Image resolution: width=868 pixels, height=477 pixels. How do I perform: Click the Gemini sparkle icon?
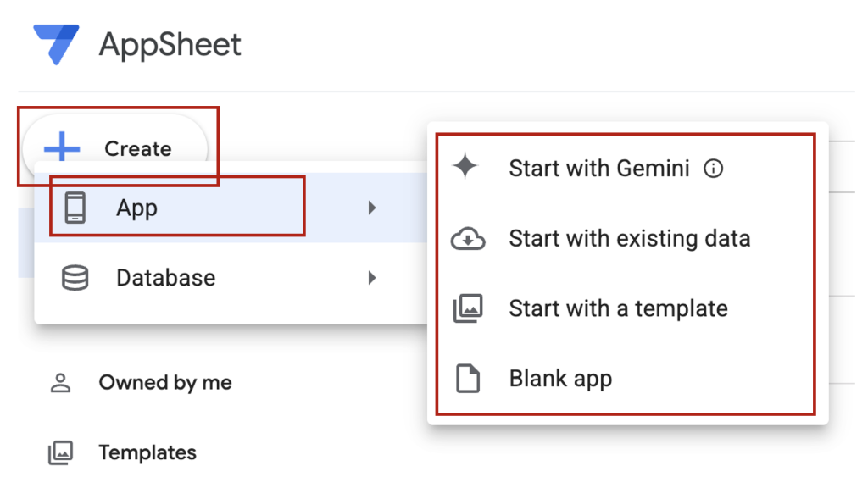tap(466, 168)
